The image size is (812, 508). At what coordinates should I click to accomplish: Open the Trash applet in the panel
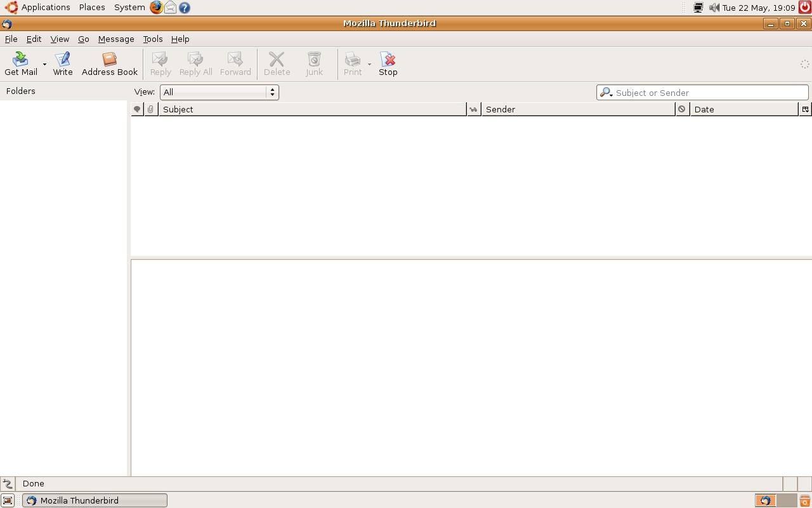click(805, 501)
